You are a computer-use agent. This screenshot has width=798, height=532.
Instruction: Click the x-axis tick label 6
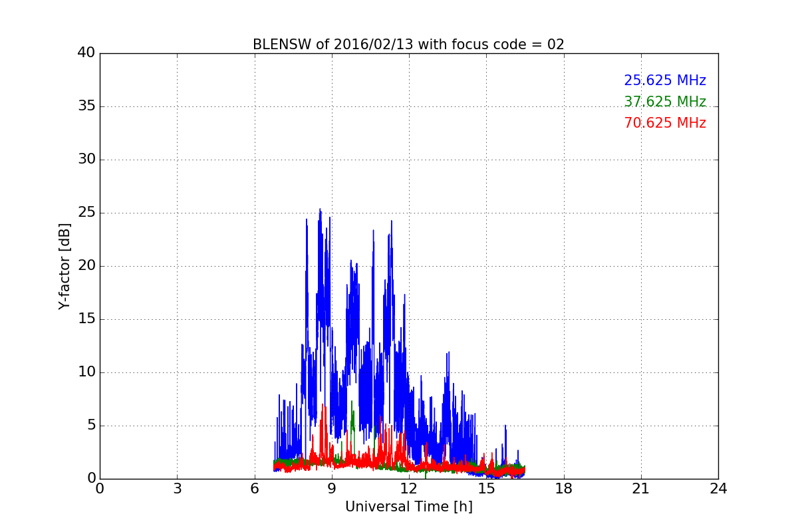(x=254, y=489)
